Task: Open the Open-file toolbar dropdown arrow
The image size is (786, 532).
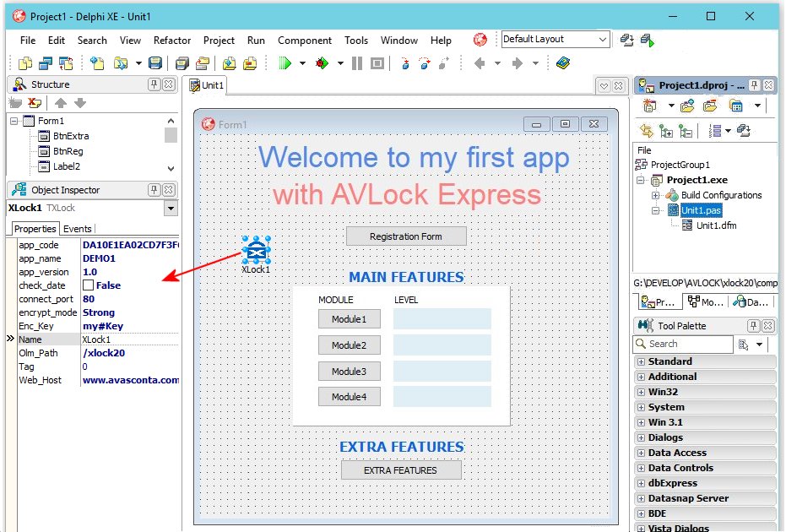Action: [138, 63]
